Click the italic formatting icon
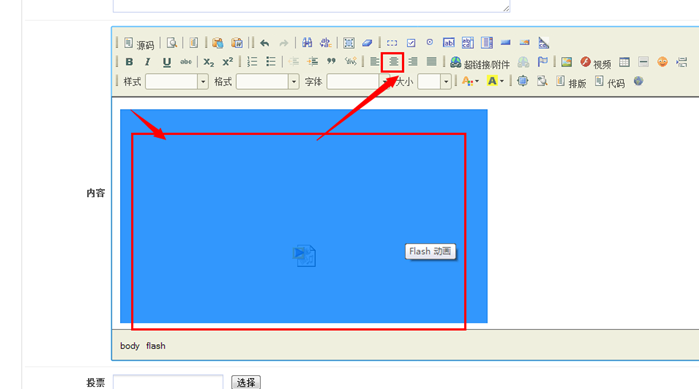 coord(148,62)
